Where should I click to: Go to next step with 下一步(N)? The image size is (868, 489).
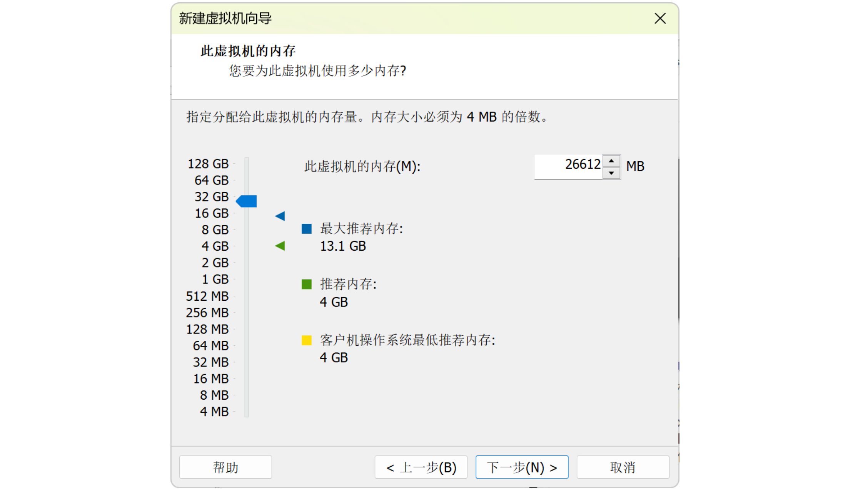pos(521,467)
